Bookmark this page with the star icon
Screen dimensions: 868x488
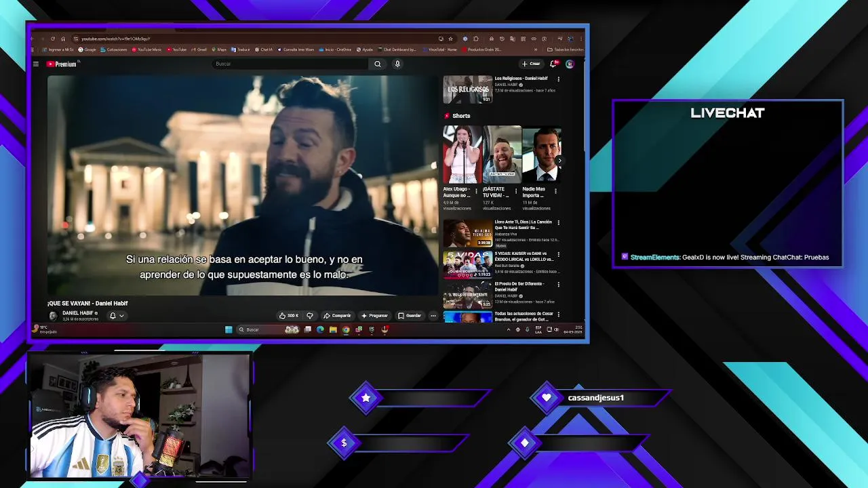(450, 39)
